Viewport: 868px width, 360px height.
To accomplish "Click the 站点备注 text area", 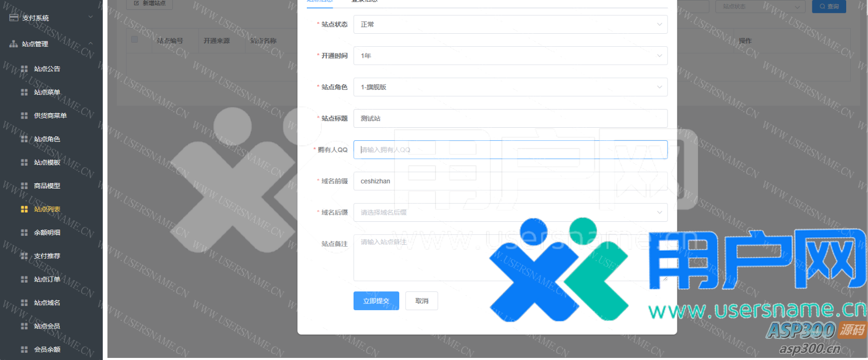I will tap(510, 258).
